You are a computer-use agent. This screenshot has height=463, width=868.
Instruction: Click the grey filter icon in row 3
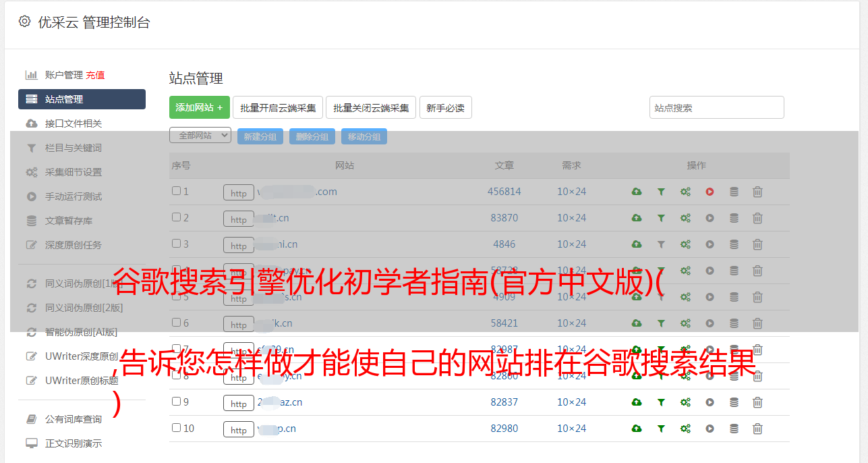pos(661,244)
